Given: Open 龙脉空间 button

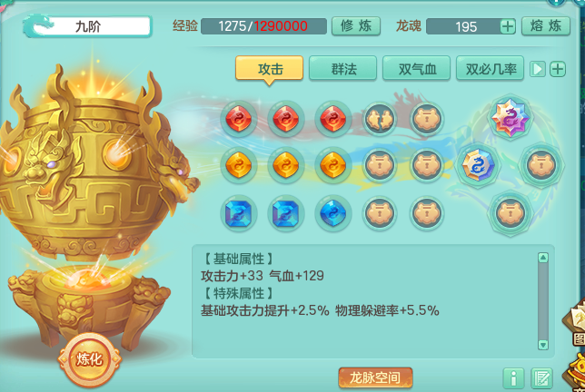Looking at the screenshot, I should [375, 377].
